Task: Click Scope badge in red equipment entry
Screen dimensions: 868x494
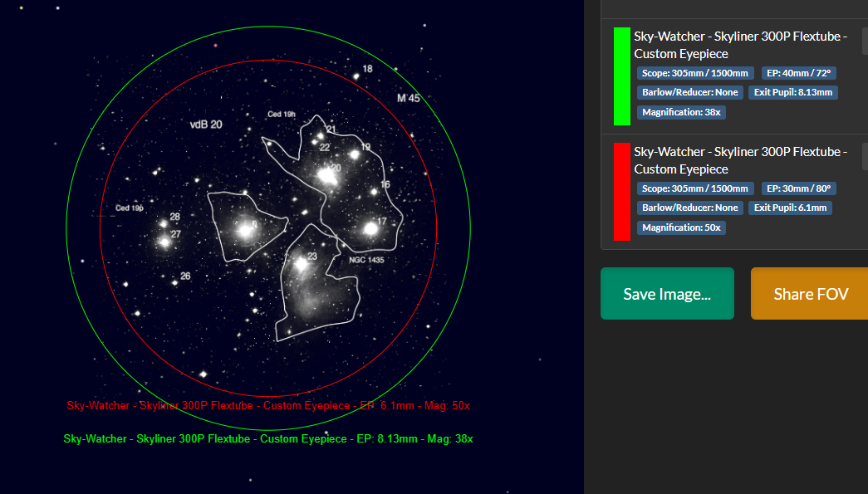Action: (694, 188)
